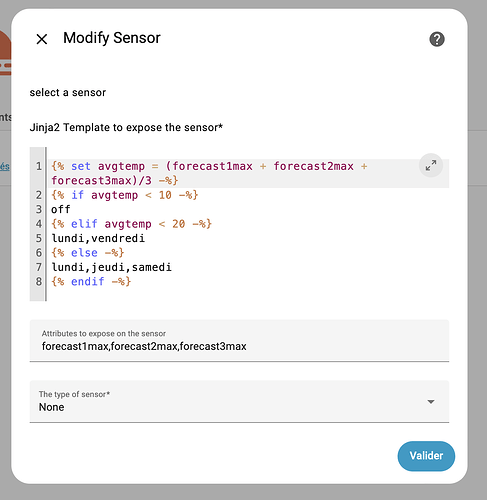
Task: Click line number 8 in gutter
Action: (x=39, y=281)
